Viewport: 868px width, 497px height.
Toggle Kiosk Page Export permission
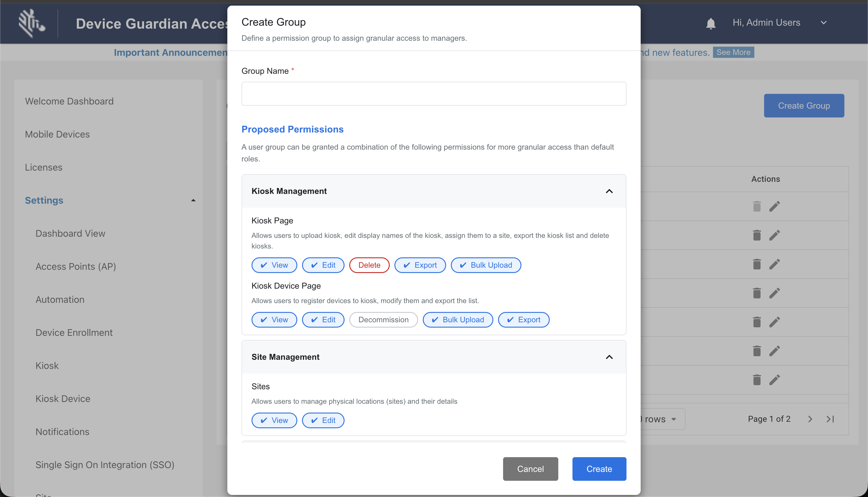click(x=420, y=265)
